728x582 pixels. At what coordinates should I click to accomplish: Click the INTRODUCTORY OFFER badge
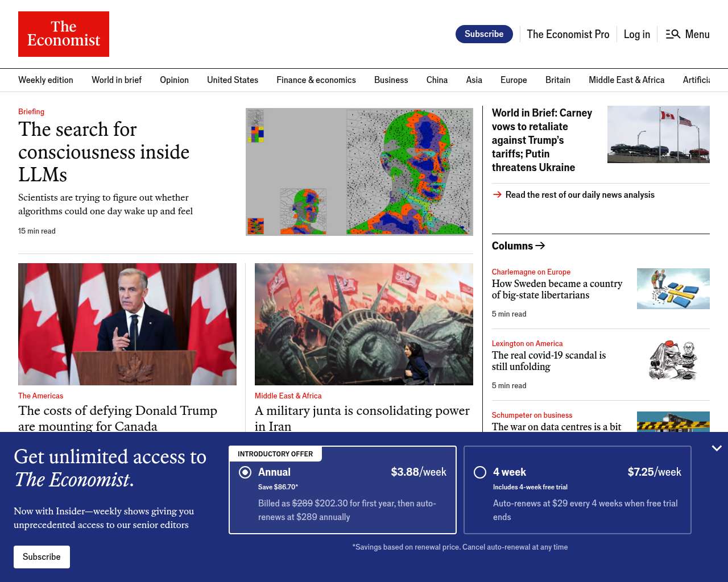(275, 454)
